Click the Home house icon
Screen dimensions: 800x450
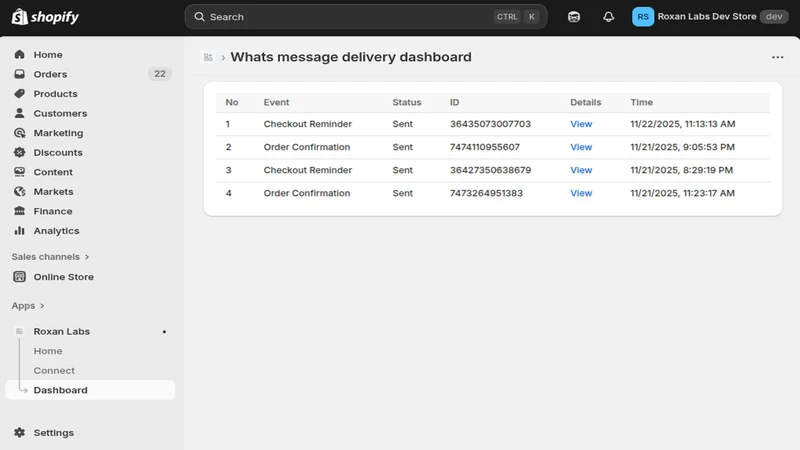(19, 54)
